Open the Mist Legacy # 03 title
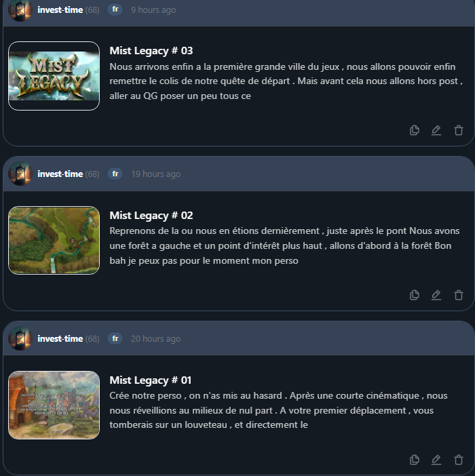The image size is (475, 476). click(151, 51)
